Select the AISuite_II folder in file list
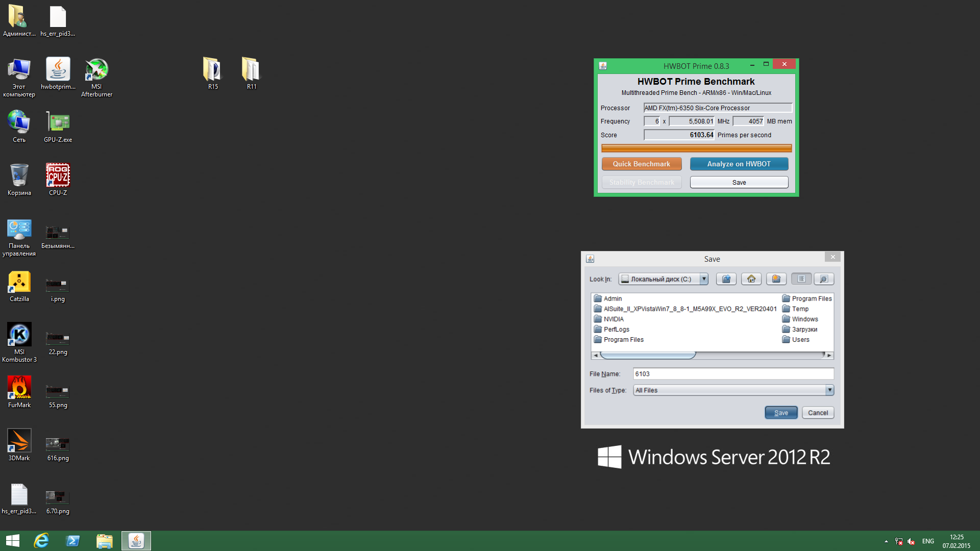Viewport: 980px width, 551px height. [685, 309]
